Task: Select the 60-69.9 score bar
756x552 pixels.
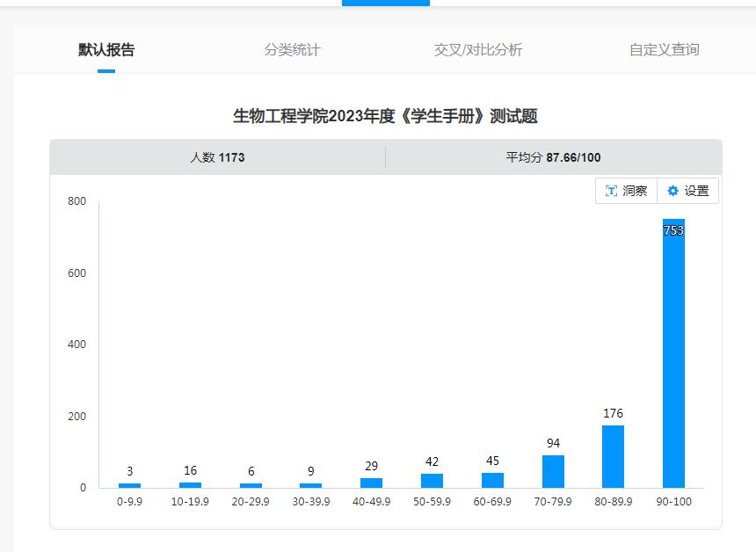Action: click(492, 480)
